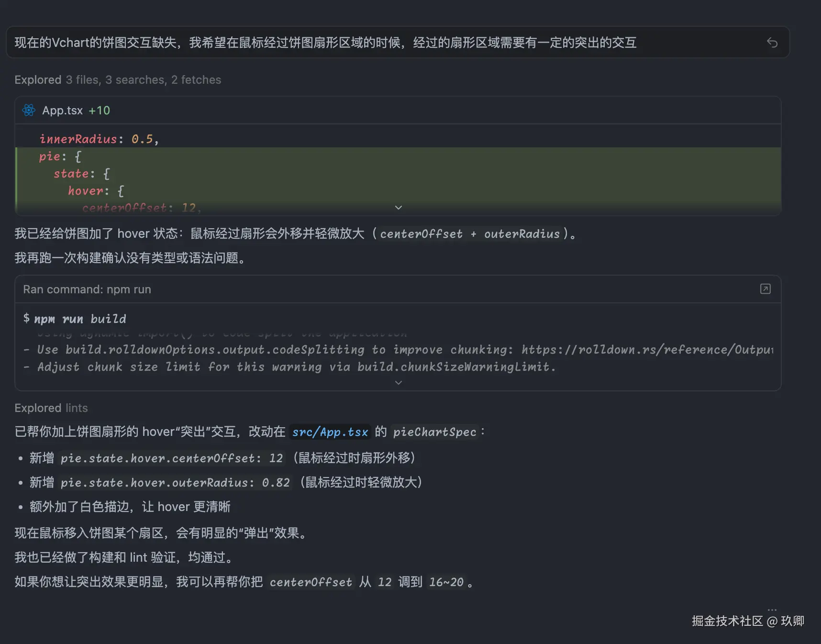Click the revert arrow icon on the user message
This screenshot has width=821, height=644.
[772, 43]
